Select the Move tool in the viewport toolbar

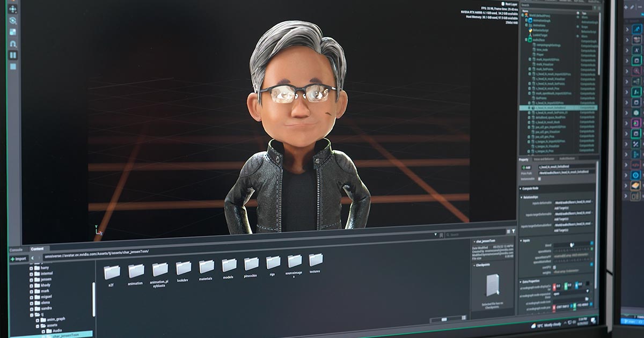(x=13, y=8)
